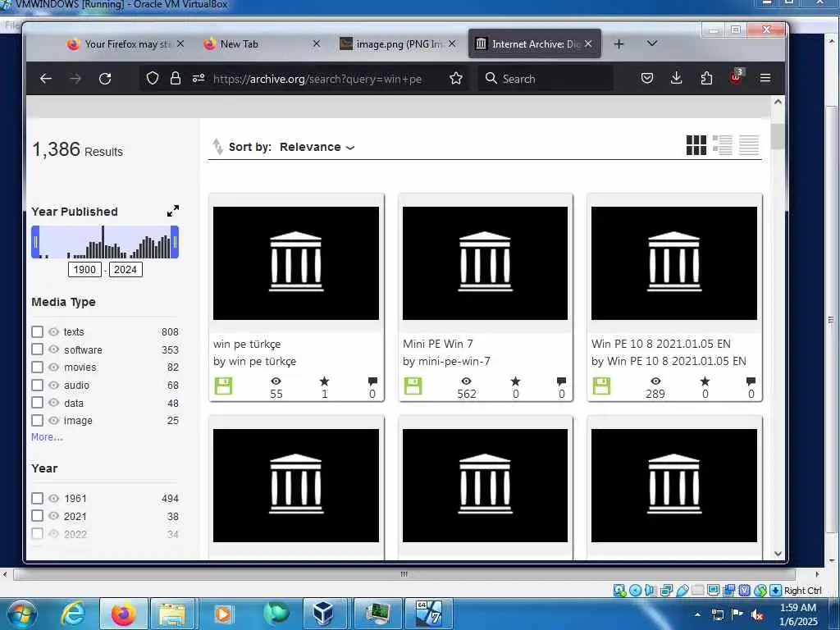The image size is (840, 630).
Task: Open the Windows Start orb
Action: point(22,614)
